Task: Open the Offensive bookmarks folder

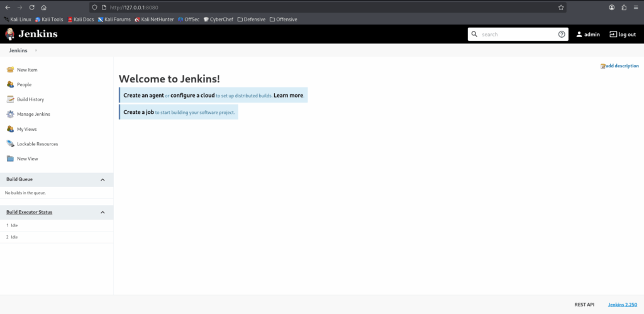Action: tap(283, 20)
